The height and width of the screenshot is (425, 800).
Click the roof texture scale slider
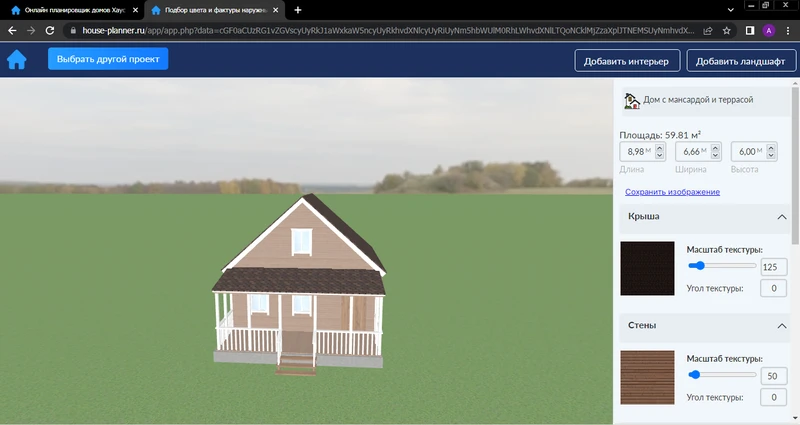721,266
